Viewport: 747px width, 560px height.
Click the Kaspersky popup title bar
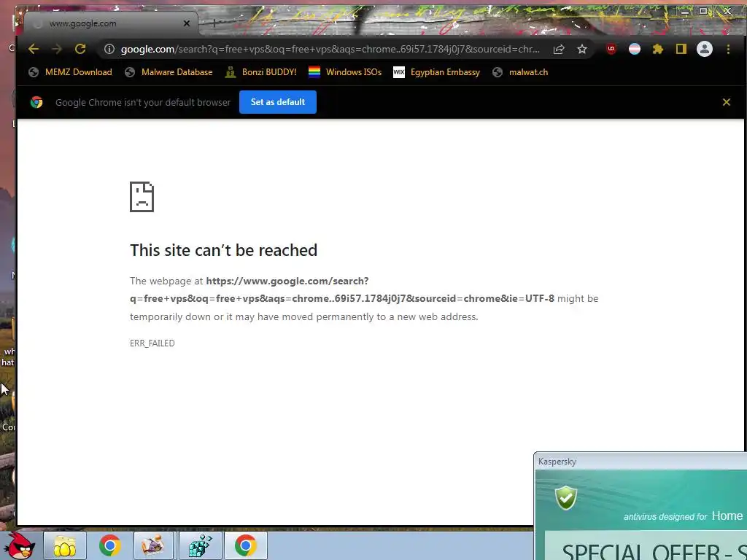640,462
